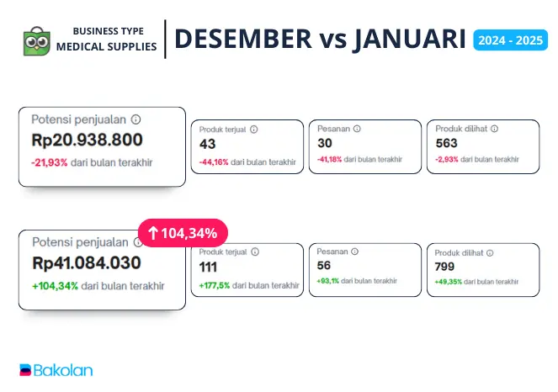This screenshot has width=558, height=392.
Task: Open the info icon in the Pesanan 30 card
Action: point(357,129)
